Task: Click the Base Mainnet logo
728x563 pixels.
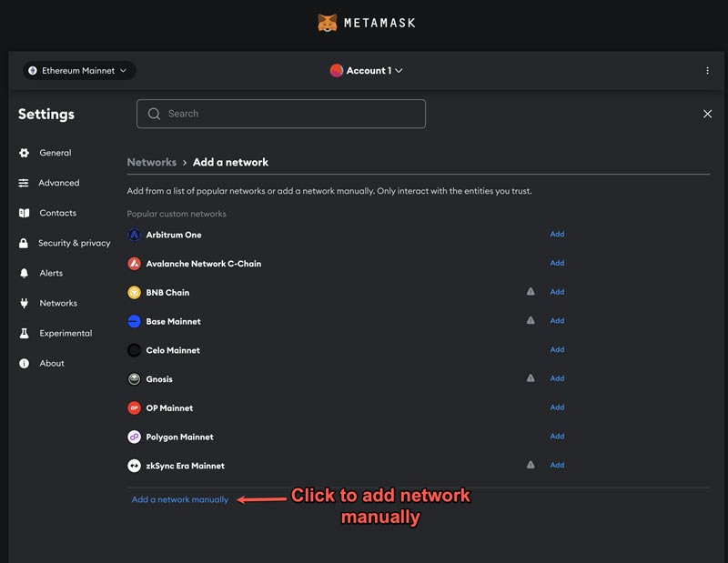Action: pyautogui.click(x=134, y=321)
